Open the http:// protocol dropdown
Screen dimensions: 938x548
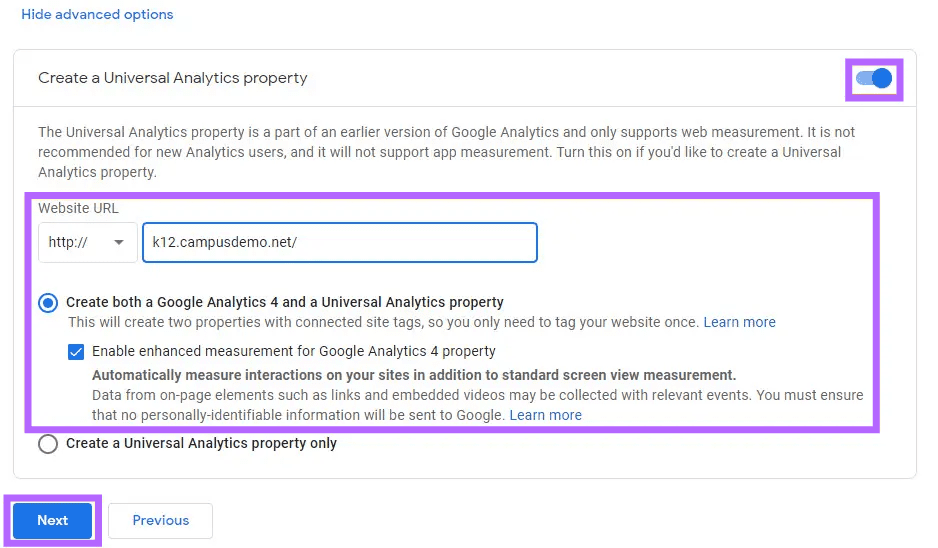(87, 242)
